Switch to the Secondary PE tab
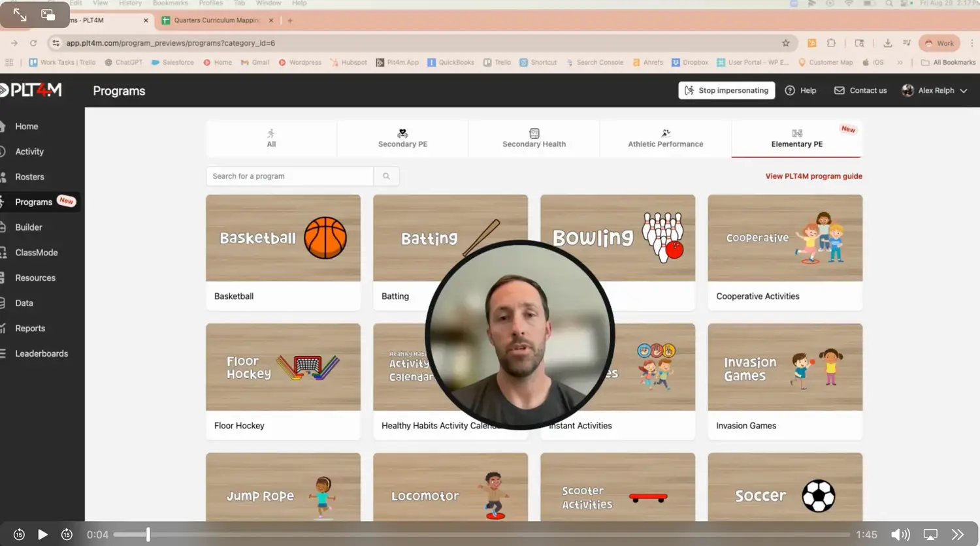The height and width of the screenshot is (546, 980). click(x=402, y=138)
